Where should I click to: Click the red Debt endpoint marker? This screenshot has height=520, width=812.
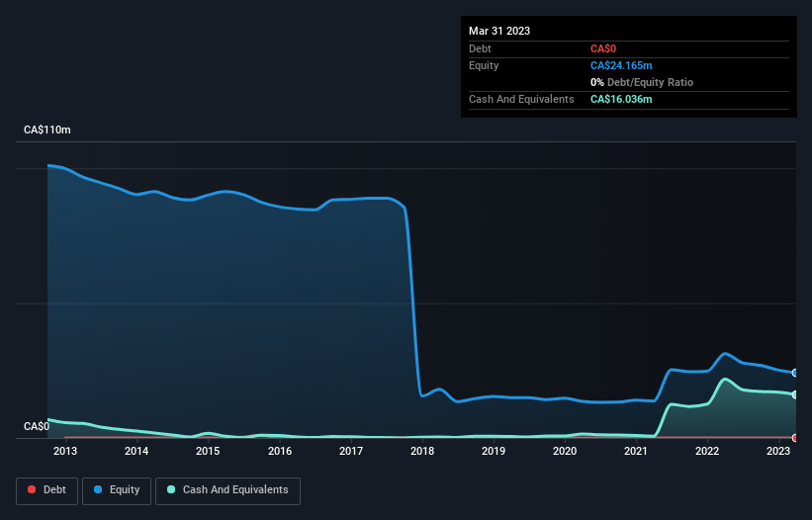click(x=795, y=438)
